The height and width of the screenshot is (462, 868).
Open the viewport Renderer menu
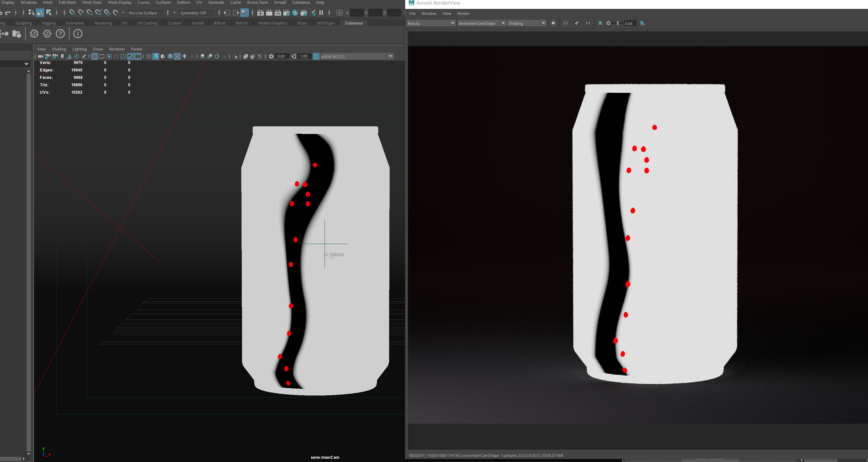pyautogui.click(x=117, y=49)
